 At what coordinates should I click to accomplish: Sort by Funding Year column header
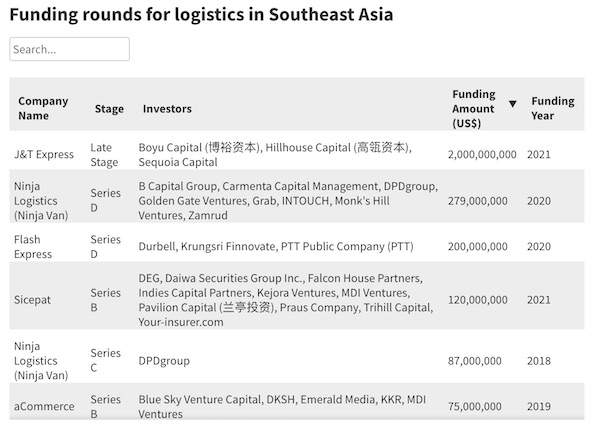[x=552, y=108]
